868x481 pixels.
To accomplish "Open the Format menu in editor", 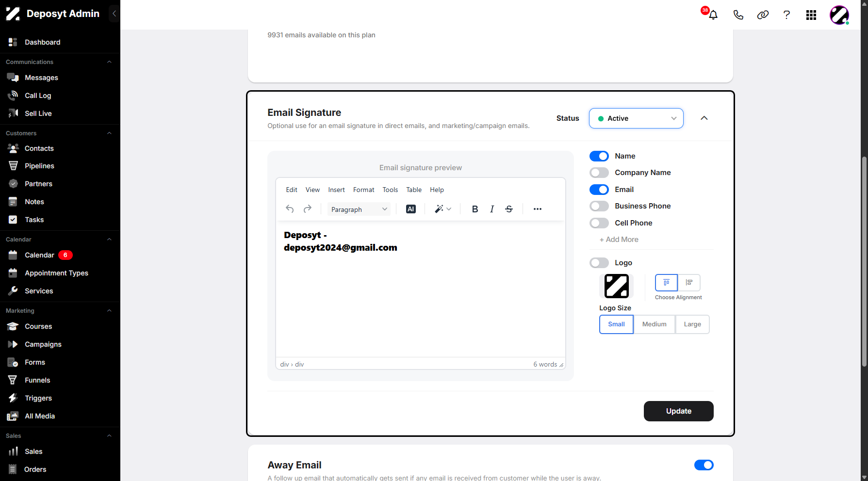I will tap(364, 190).
